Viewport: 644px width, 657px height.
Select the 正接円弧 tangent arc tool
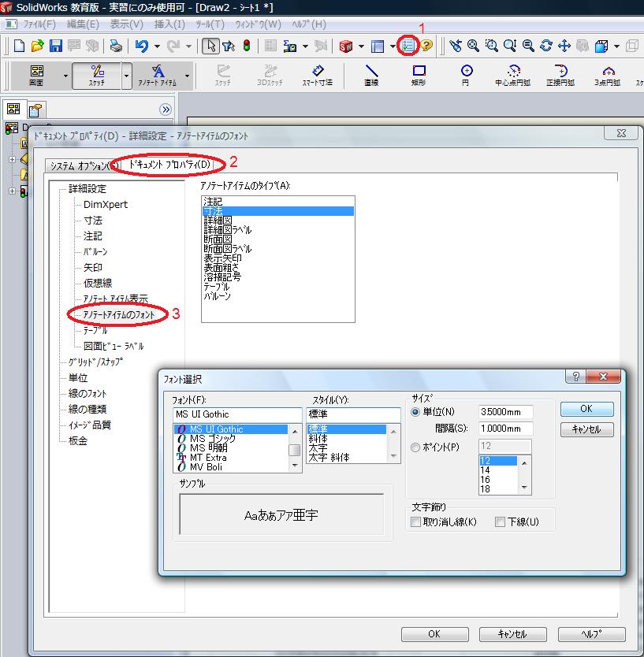pos(560,76)
